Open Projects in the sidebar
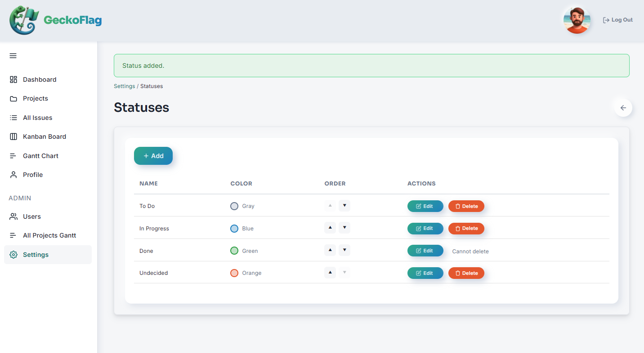The width and height of the screenshot is (644, 353). (48, 98)
